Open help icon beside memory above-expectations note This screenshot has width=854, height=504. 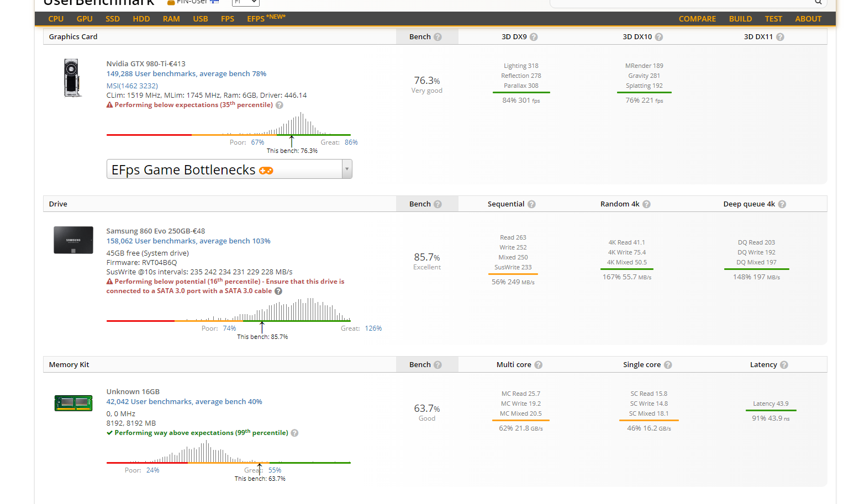[x=294, y=433]
